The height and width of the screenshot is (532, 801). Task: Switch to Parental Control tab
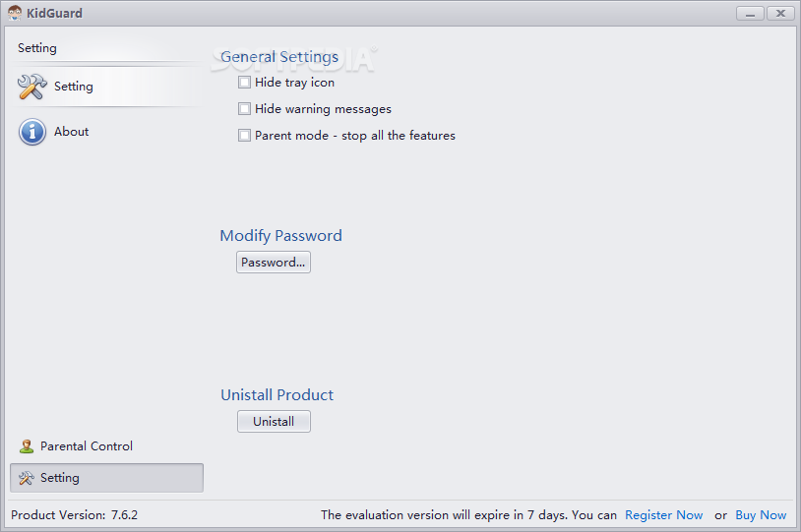coord(106,446)
